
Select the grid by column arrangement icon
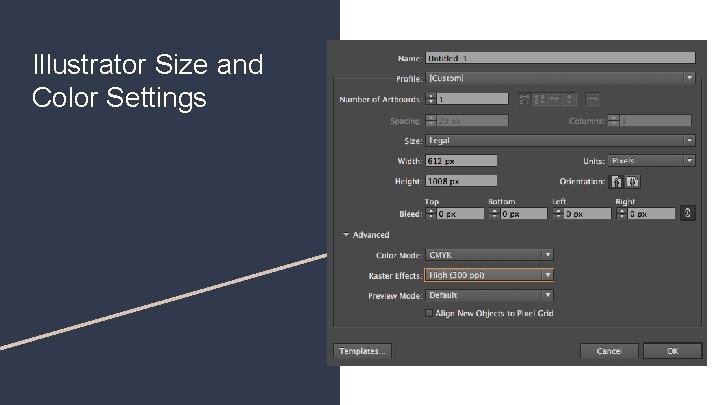[x=539, y=99]
